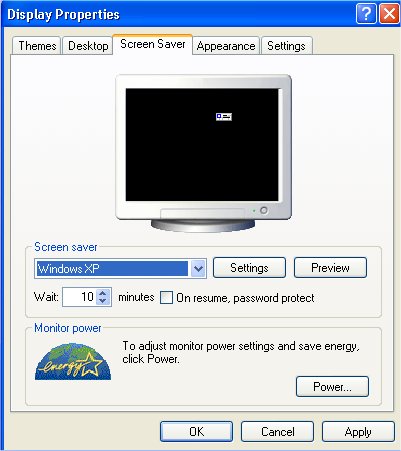This screenshot has height=451, width=401.
Task: Click the small logo inside the preview monitor
Action: 224,116
